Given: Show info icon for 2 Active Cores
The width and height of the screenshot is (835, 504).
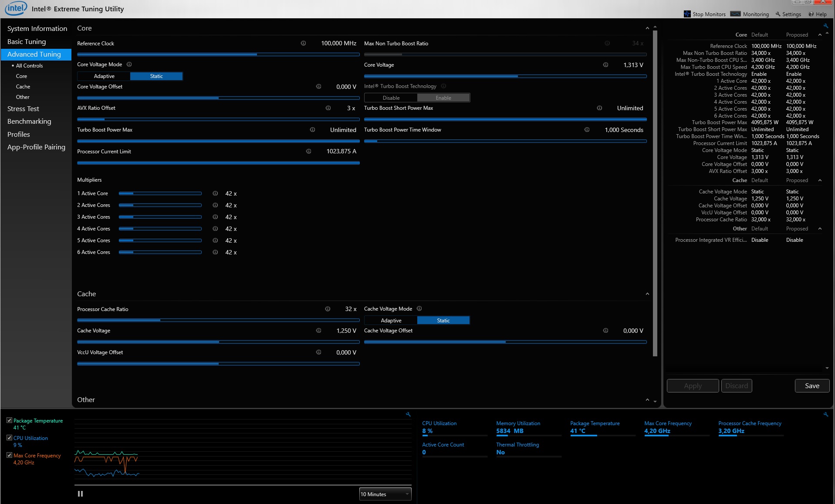Looking at the screenshot, I should [215, 205].
